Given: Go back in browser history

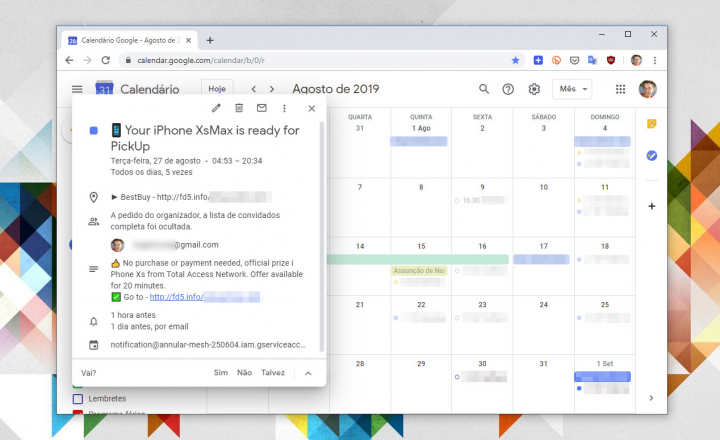Looking at the screenshot, I should (69, 60).
